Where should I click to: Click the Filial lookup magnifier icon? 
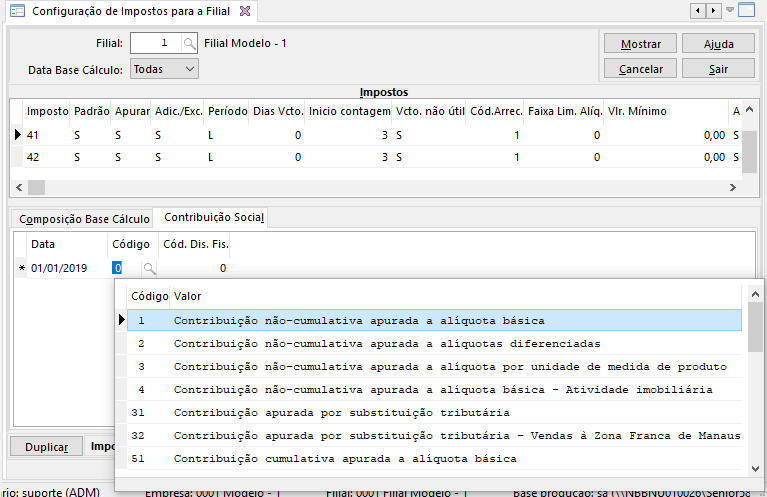(x=189, y=44)
